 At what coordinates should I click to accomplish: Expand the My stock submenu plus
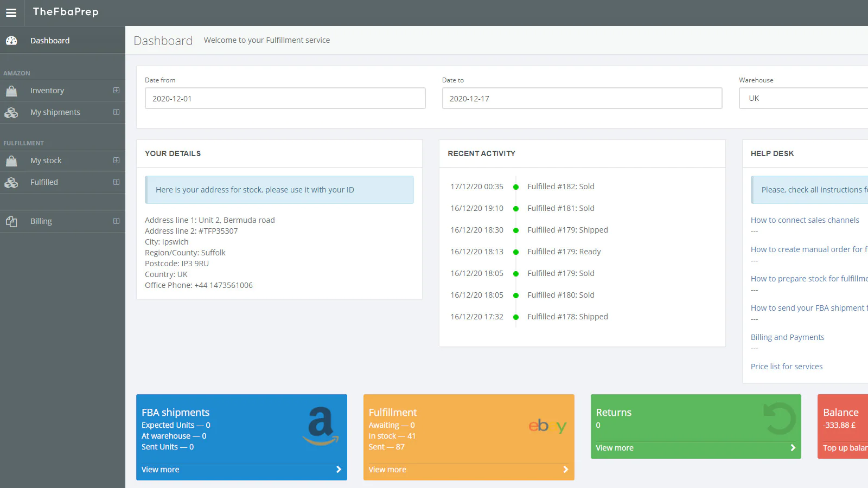(x=116, y=160)
